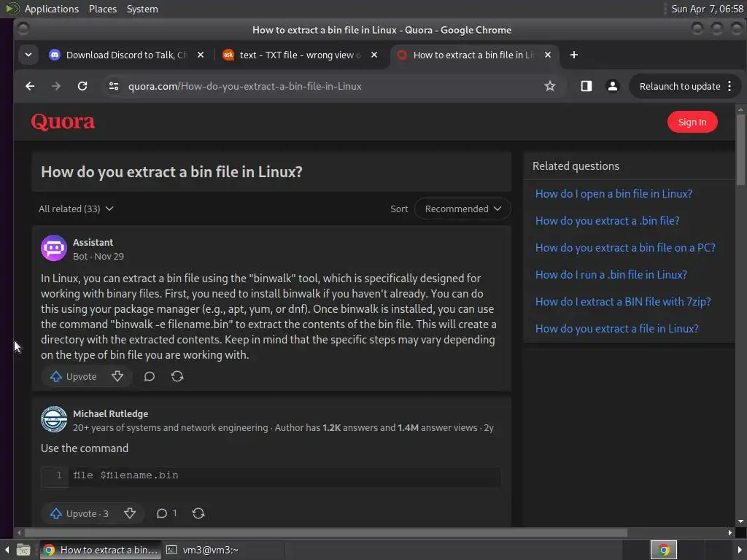Open the Applications menu
Image resolution: width=747 pixels, height=560 pixels.
pos(52,9)
